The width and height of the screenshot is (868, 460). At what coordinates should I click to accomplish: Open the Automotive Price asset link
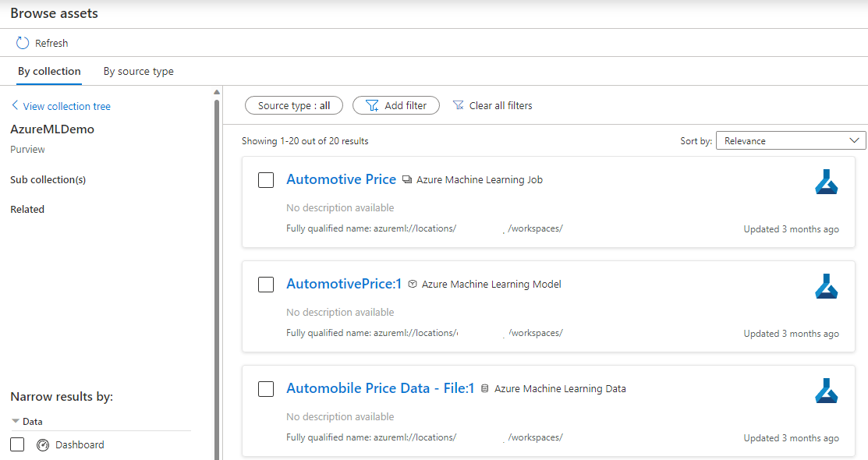(x=341, y=179)
